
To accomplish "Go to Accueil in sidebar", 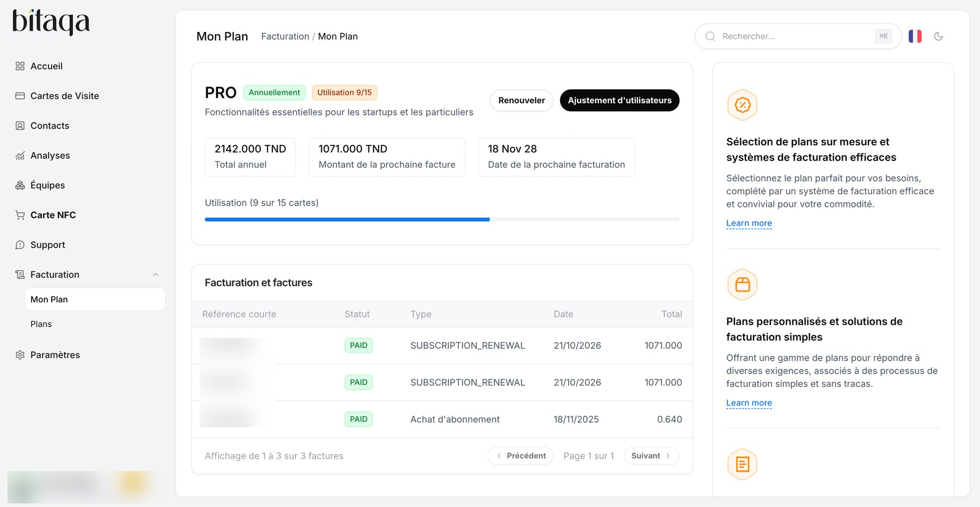I will point(46,66).
